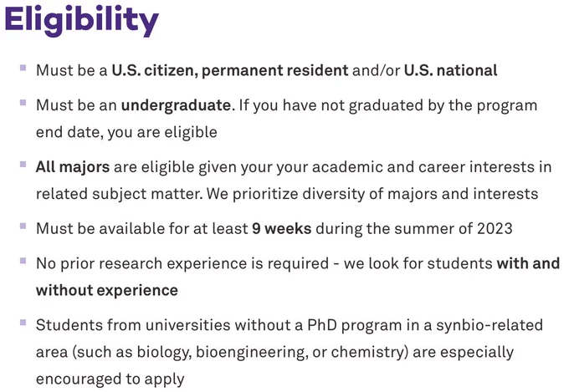This screenshot has width=569, height=392.
Task: Click the bullet before undergraduate requirement
Action: click(23, 103)
